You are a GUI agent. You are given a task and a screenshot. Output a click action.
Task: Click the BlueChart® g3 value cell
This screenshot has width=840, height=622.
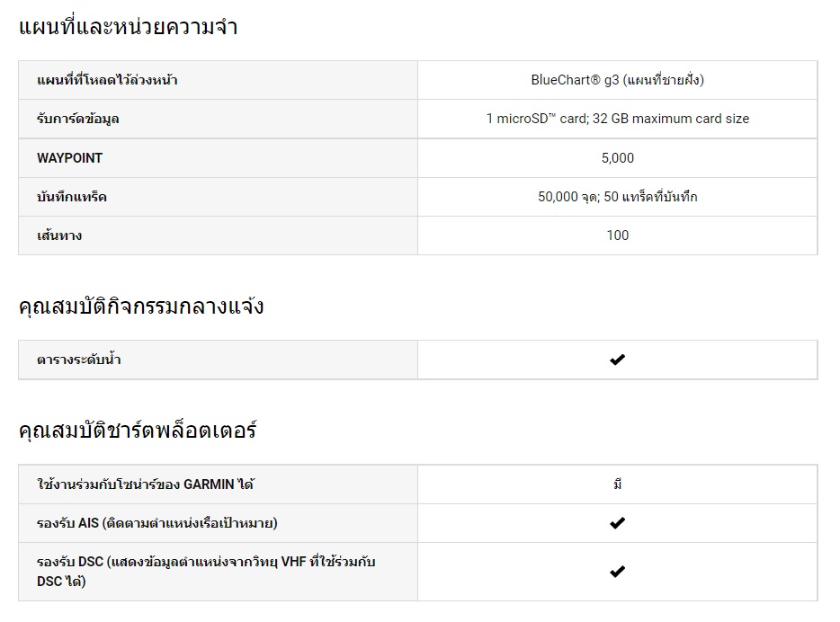click(617, 80)
